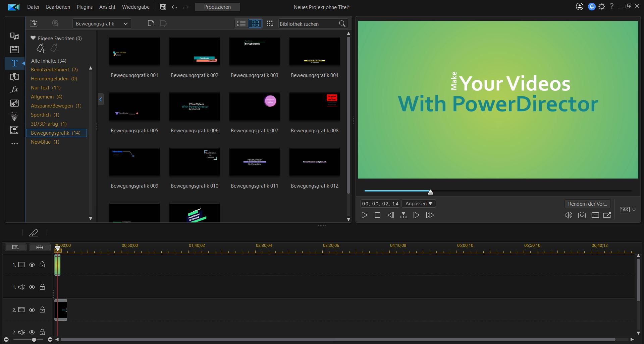The width and height of the screenshot is (644, 344).
Task: Stop the preview playback
Action: [378, 215]
